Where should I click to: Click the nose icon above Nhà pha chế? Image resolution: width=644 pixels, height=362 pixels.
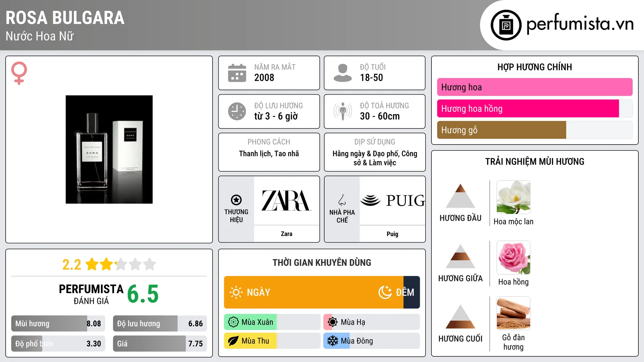tap(342, 200)
